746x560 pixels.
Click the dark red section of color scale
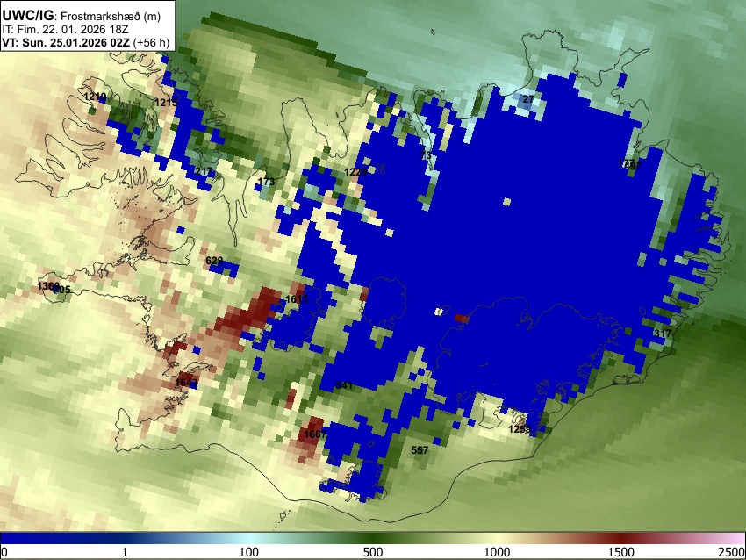(621, 538)
